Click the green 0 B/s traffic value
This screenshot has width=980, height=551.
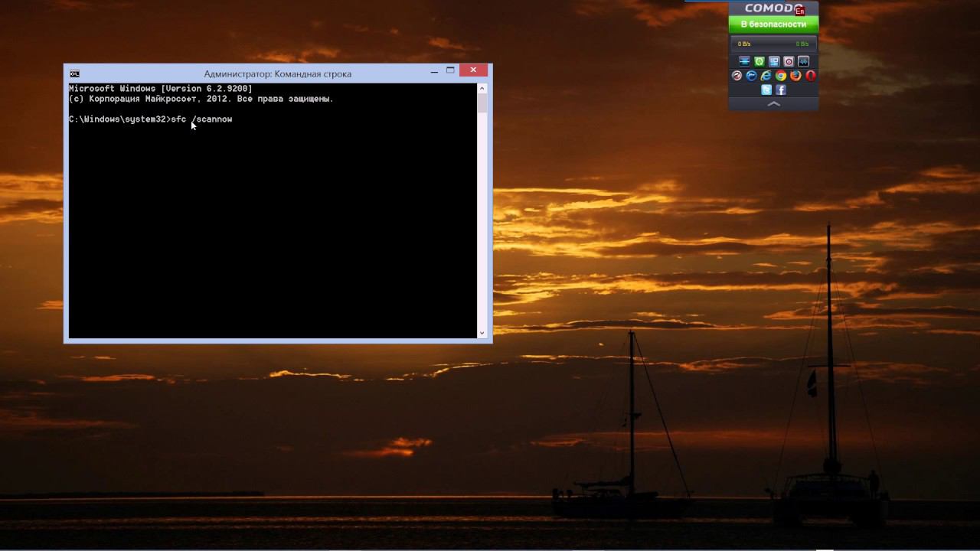click(x=802, y=44)
